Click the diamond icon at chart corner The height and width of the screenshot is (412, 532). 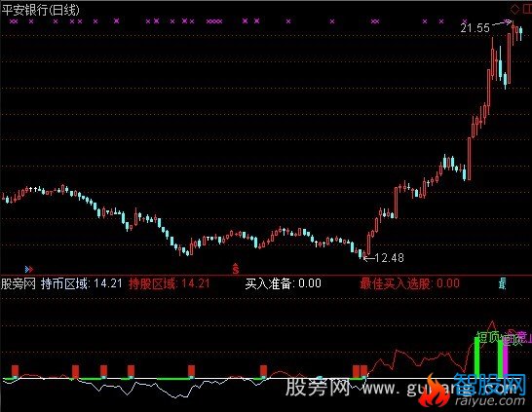[x=514, y=9]
